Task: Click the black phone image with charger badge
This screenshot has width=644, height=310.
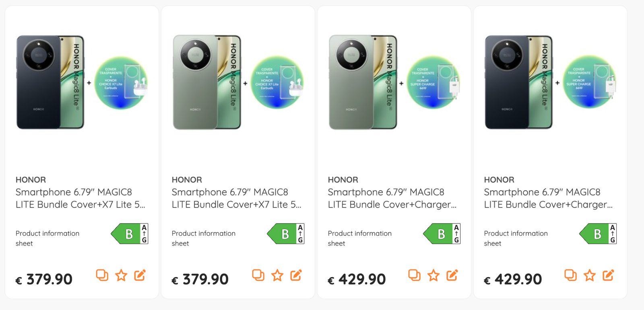Action: pos(550,82)
